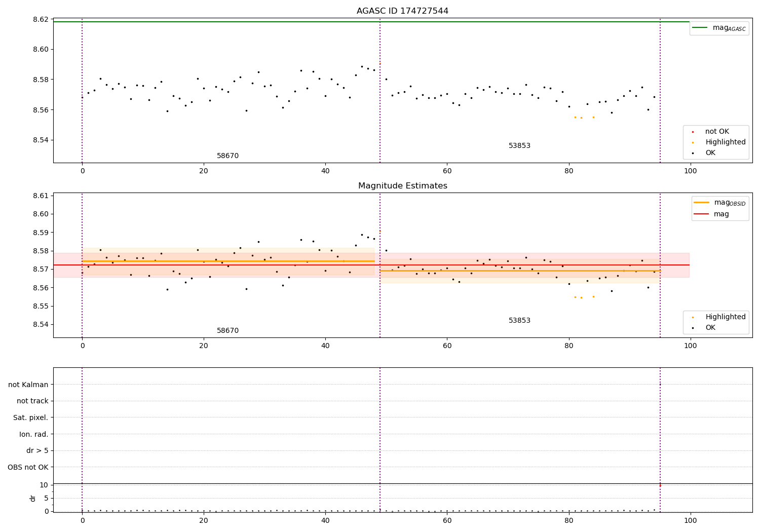Click the 8.62 y-tick in top plot
Viewport: 760px width, 532px height.
(41, 19)
